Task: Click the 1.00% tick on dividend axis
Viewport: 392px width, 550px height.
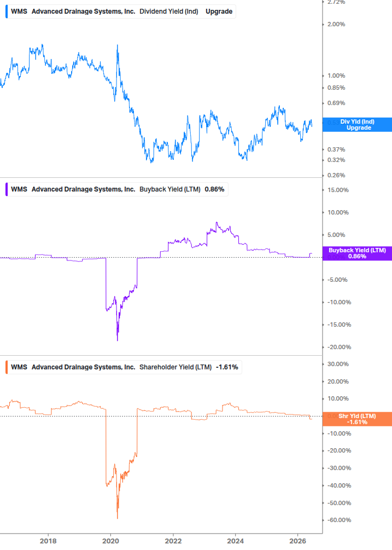Action: point(336,76)
